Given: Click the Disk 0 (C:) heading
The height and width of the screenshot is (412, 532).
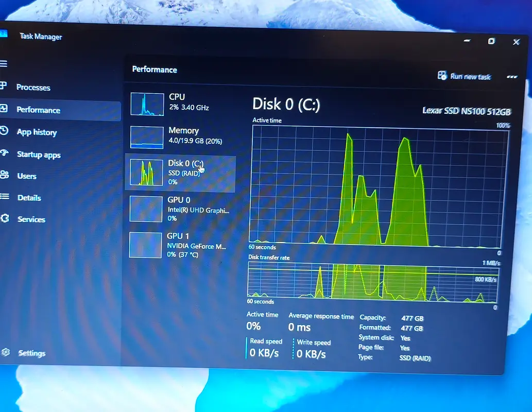Looking at the screenshot, I should (x=286, y=104).
